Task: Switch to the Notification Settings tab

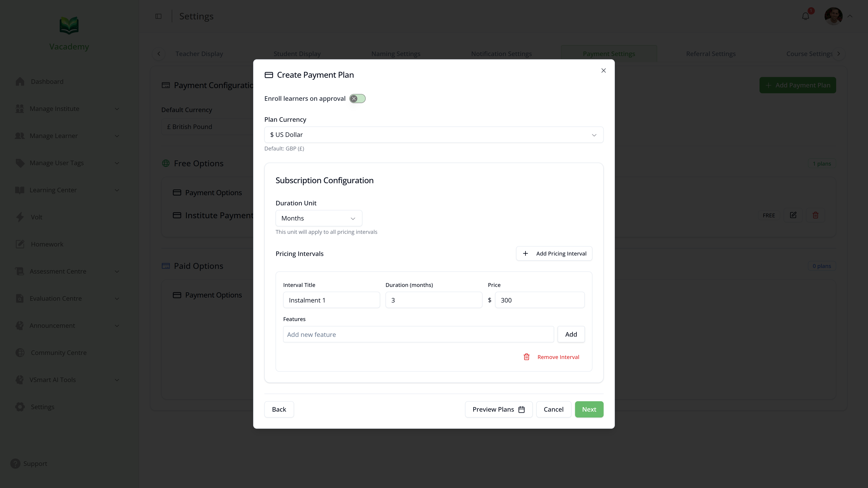Action: pos(501,54)
